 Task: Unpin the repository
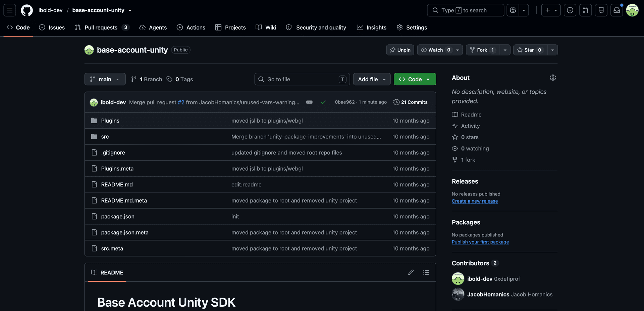pos(400,50)
